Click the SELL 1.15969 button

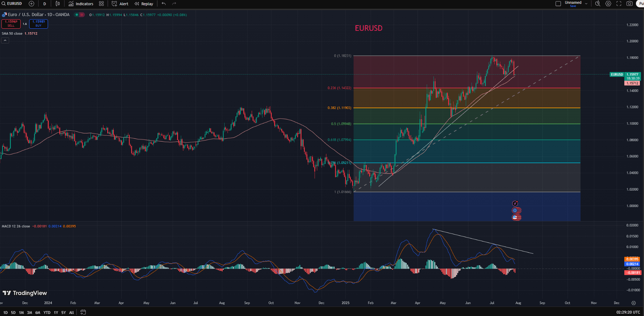[x=11, y=24]
